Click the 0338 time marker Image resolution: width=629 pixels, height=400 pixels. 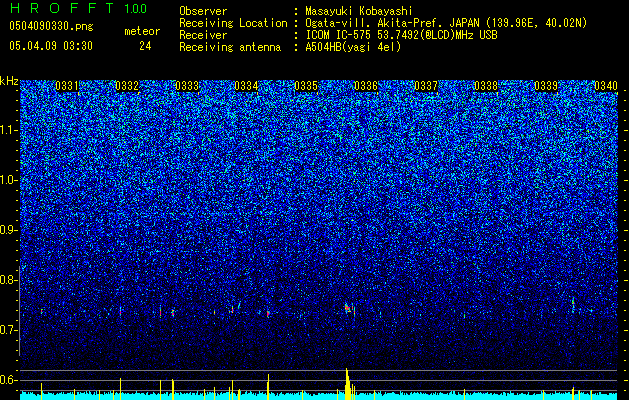[x=486, y=86]
